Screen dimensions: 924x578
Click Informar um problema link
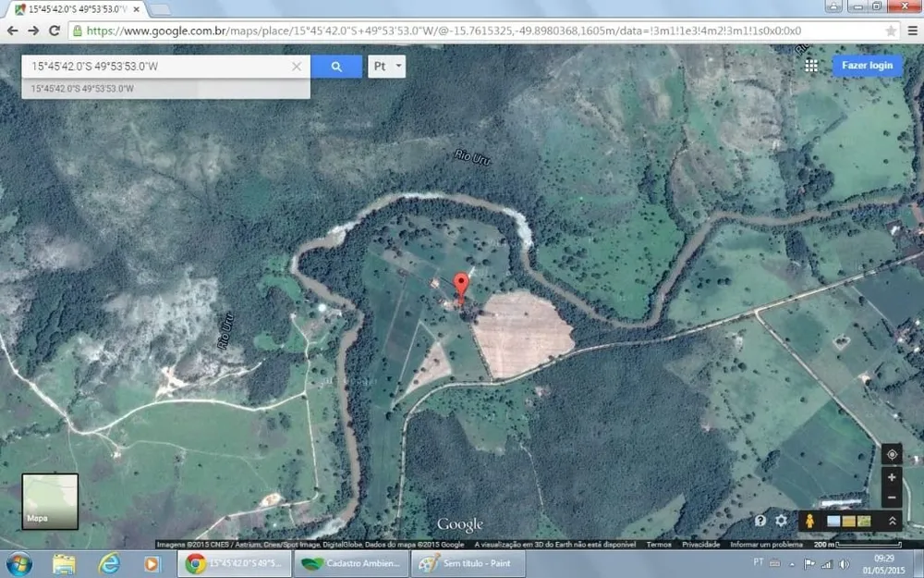pyautogui.click(x=766, y=545)
